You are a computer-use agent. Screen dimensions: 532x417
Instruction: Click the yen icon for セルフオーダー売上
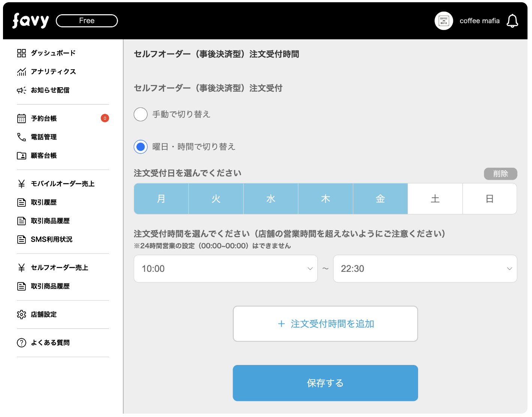(x=21, y=268)
